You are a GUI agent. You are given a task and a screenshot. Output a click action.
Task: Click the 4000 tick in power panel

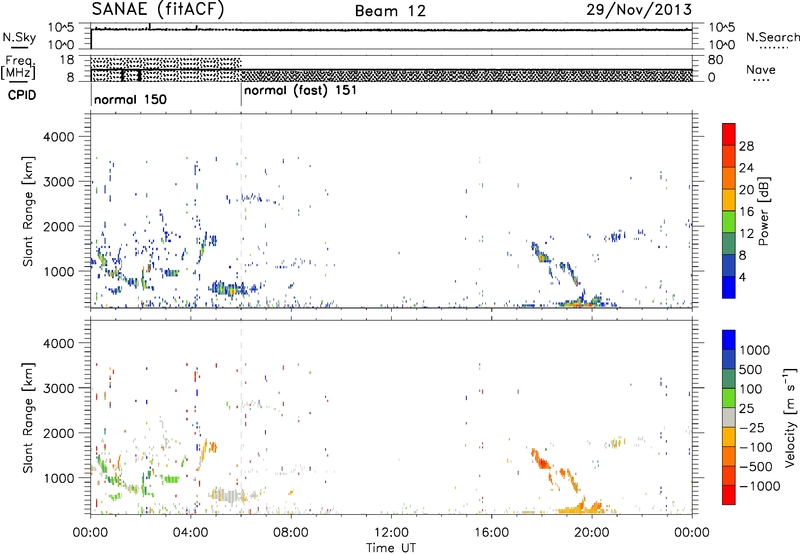click(x=58, y=137)
